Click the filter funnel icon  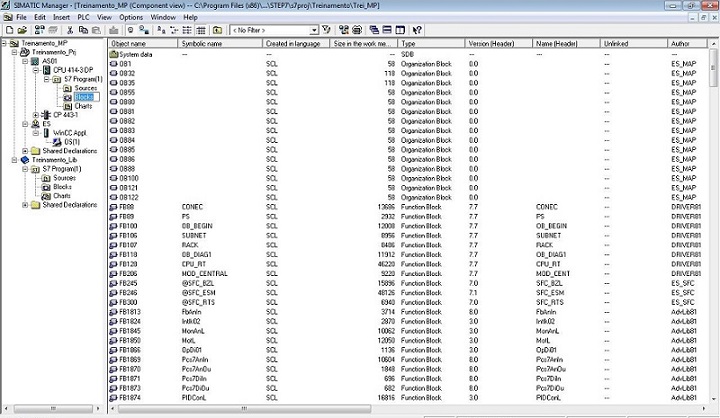[326, 30]
